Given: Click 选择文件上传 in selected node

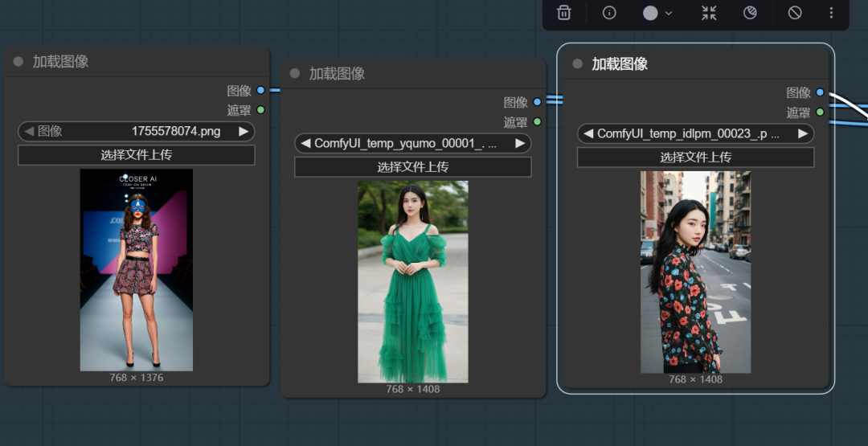Looking at the screenshot, I should 696,158.
